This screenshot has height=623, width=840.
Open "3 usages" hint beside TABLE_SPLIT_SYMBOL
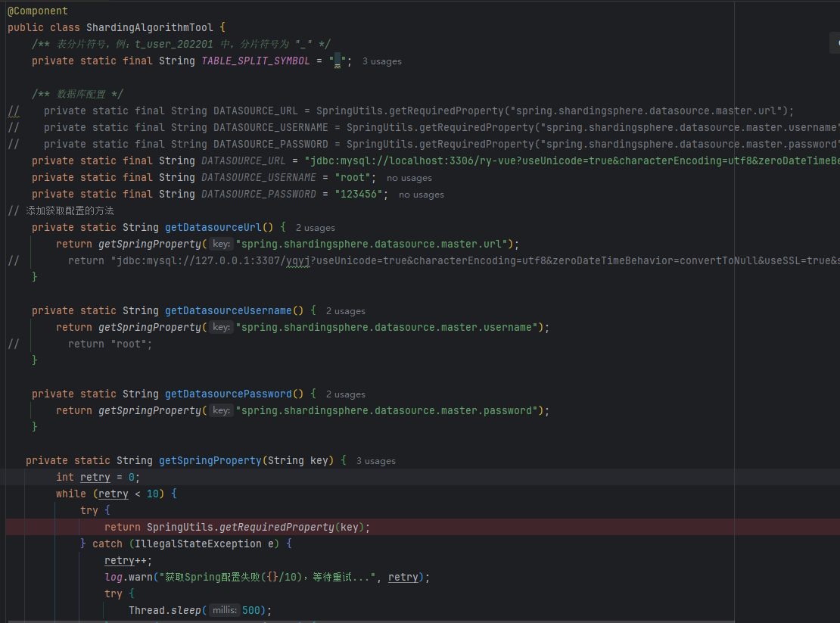[x=381, y=61]
